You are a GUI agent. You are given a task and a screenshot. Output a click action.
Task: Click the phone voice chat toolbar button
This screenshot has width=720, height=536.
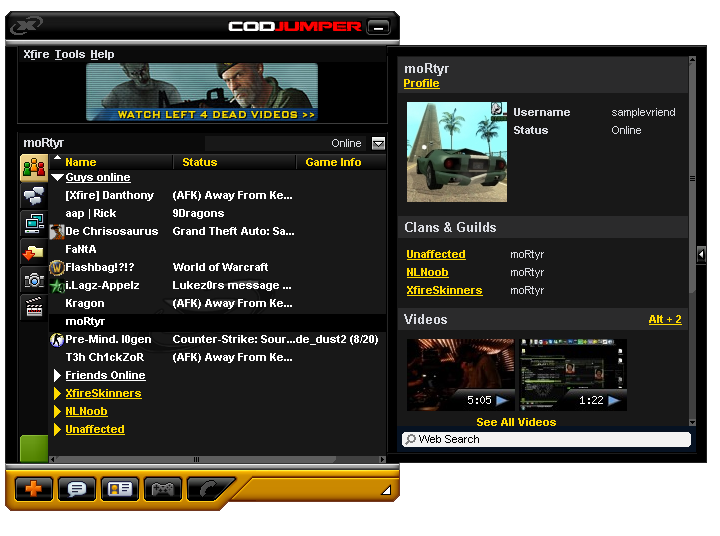point(209,489)
